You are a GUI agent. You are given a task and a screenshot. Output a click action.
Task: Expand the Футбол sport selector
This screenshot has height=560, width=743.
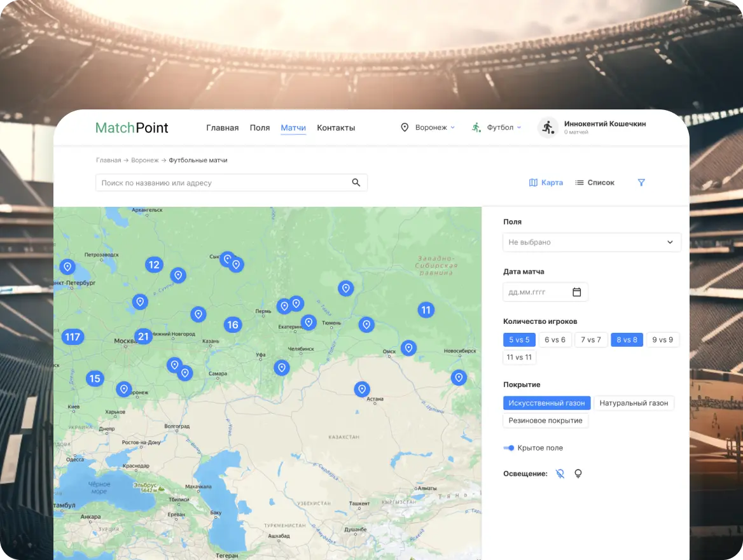coord(497,127)
